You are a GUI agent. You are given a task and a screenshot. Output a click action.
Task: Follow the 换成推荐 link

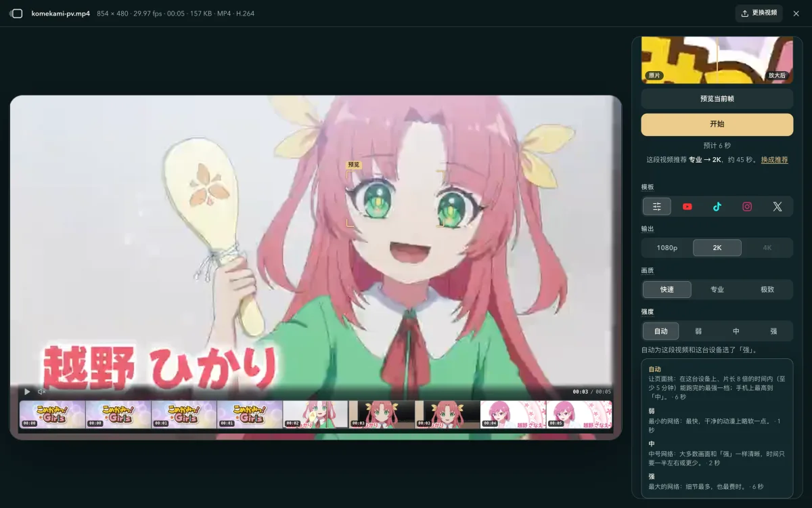(x=775, y=160)
